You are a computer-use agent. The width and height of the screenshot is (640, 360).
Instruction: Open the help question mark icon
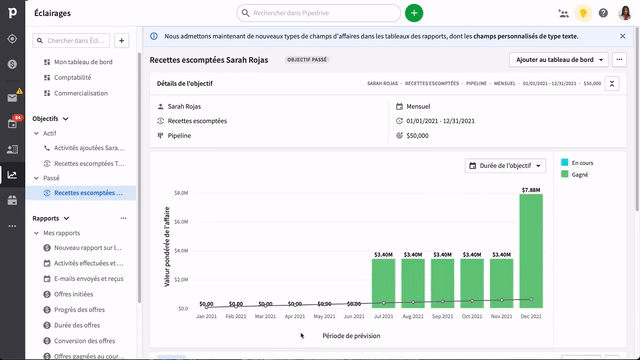point(603,13)
